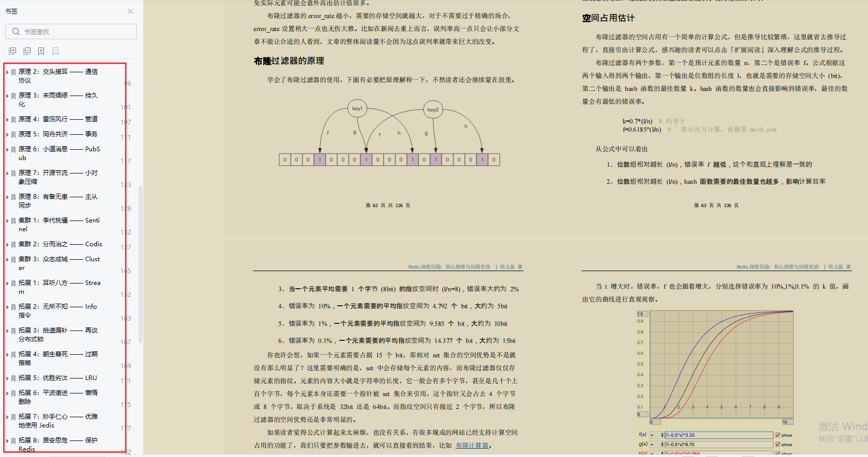Click bookmark icon beside 原理 4：雷厉风行
The height and width of the screenshot is (457, 868).
click(x=13, y=120)
